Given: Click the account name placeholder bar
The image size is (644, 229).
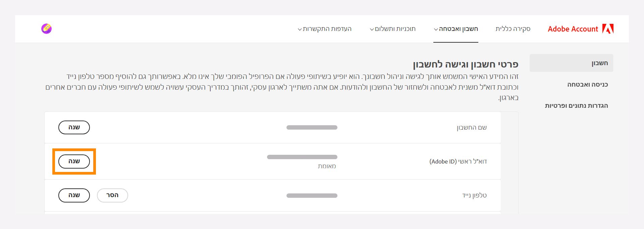Looking at the screenshot, I should (x=312, y=127).
